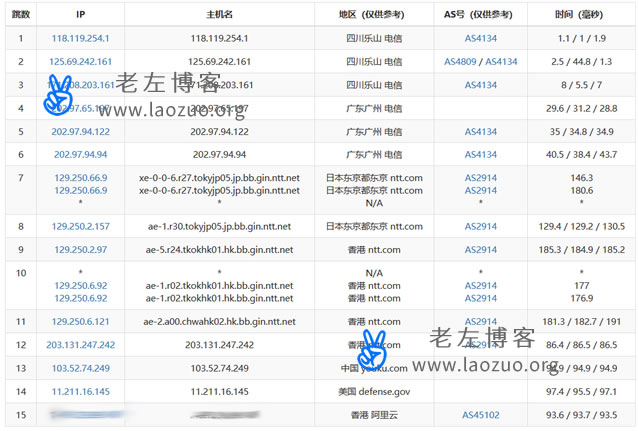Click the IP column header

pyautogui.click(x=80, y=14)
